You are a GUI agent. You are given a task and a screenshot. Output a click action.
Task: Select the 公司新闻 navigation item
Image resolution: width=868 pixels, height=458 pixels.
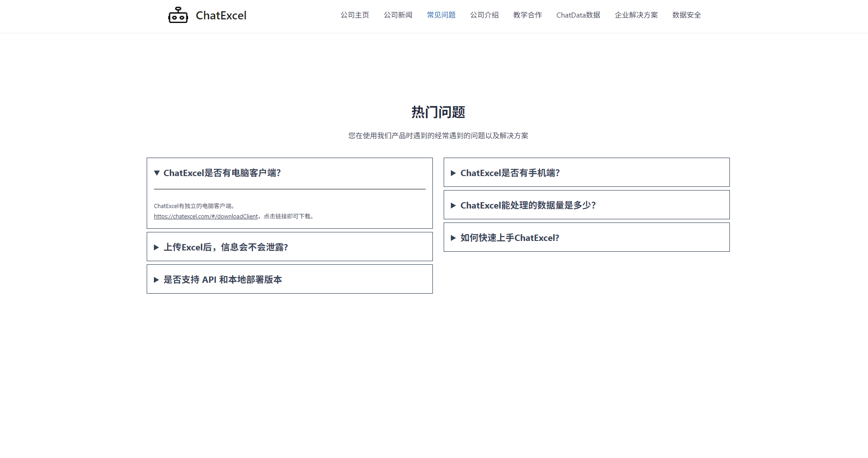point(398,15)
